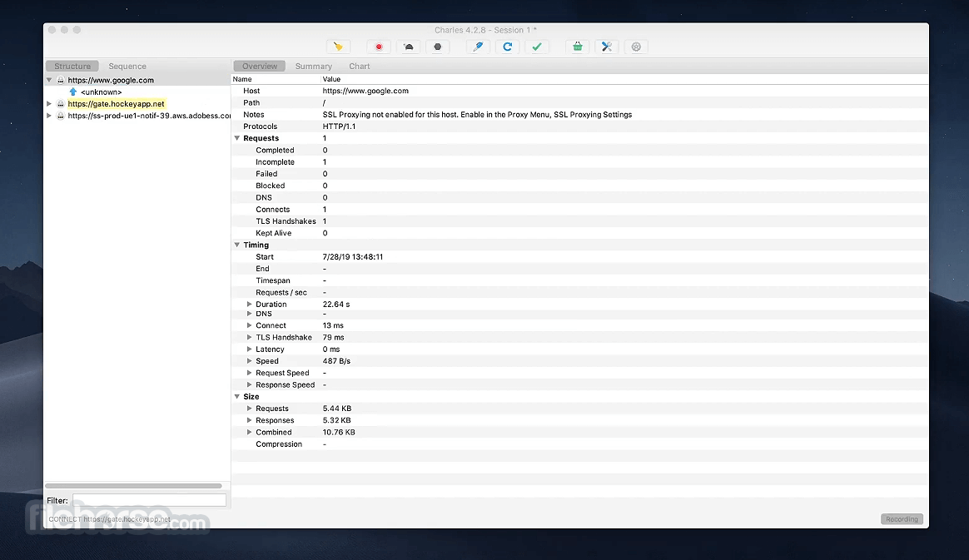
Task: Open Tools with the wrench and screwdriver icon
Action: (x=607, y=47)
